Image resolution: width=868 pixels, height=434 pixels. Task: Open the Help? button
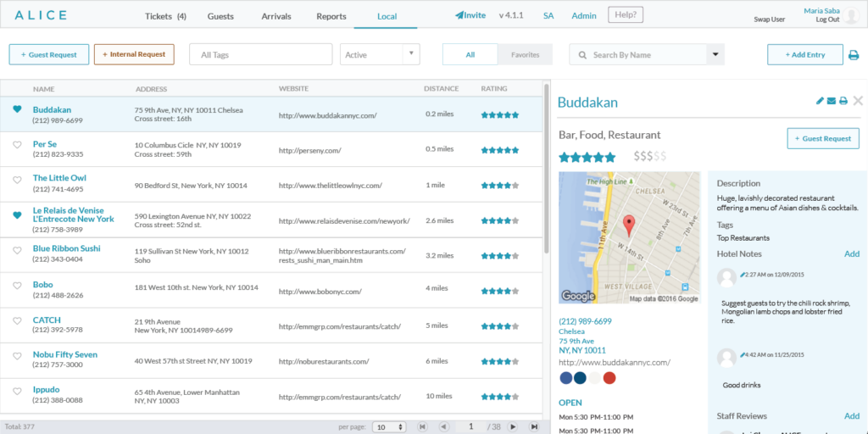[626, 15]
